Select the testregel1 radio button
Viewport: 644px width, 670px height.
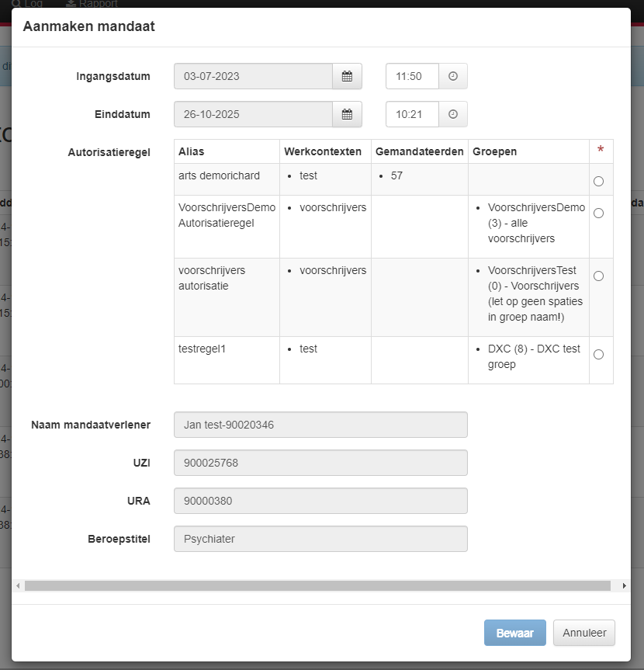pyautogui.click(x=598, y=354)
